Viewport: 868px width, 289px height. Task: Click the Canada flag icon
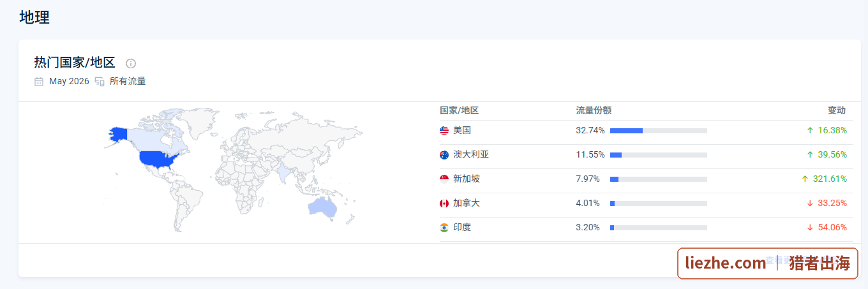point(444,204)
